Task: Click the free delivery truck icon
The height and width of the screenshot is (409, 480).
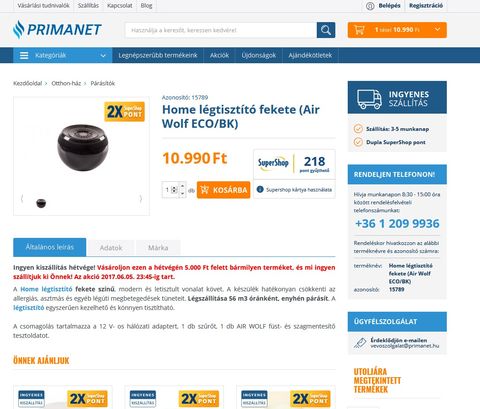Action: tap(369, 99)
